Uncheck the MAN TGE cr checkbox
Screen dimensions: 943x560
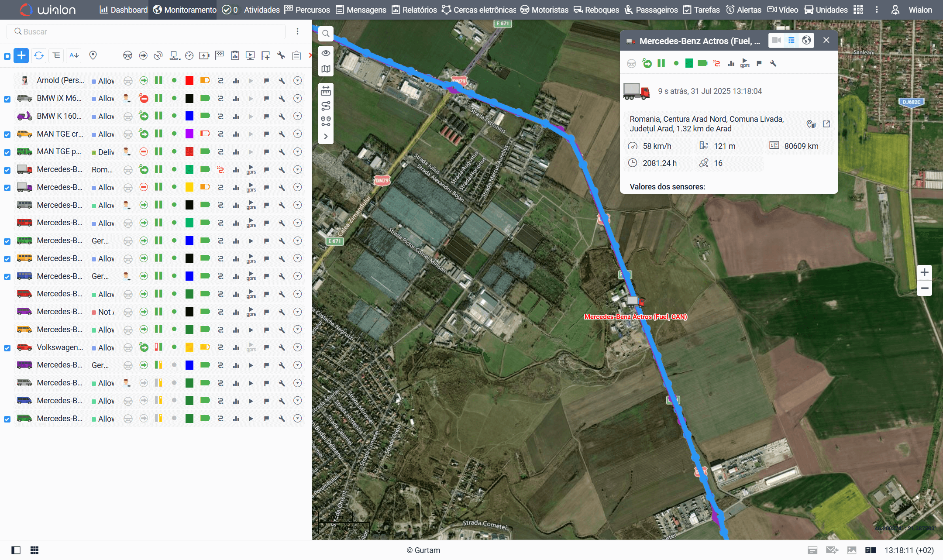tap(7, 134)
